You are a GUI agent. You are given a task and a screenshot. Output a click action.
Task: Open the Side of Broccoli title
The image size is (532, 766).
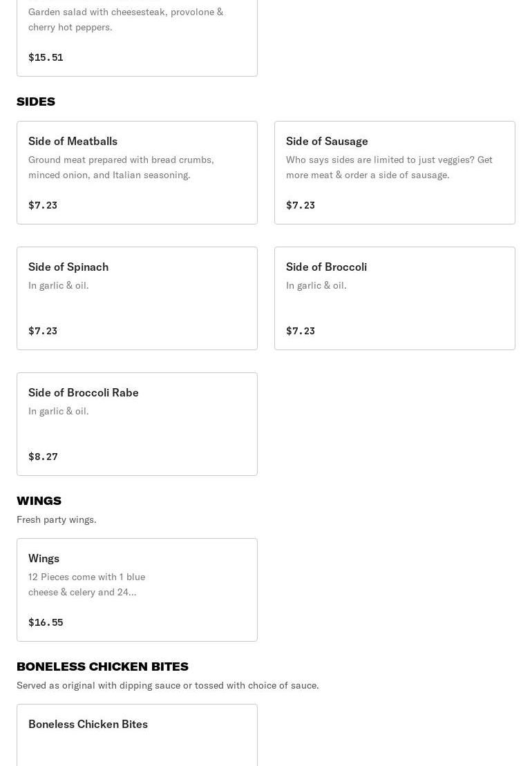point(326,267)
